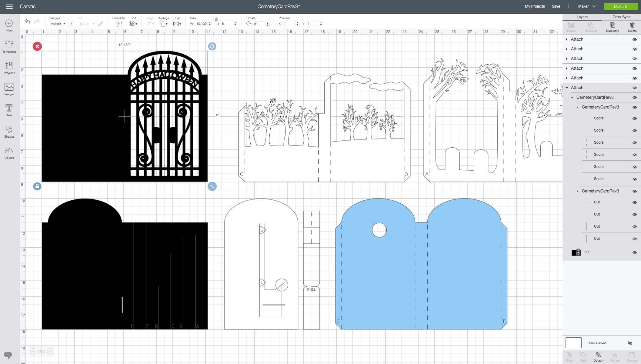Viewport: 641px width, 364px height.
Task: Click the red delete handle on selection
Action: click(37, 46)
